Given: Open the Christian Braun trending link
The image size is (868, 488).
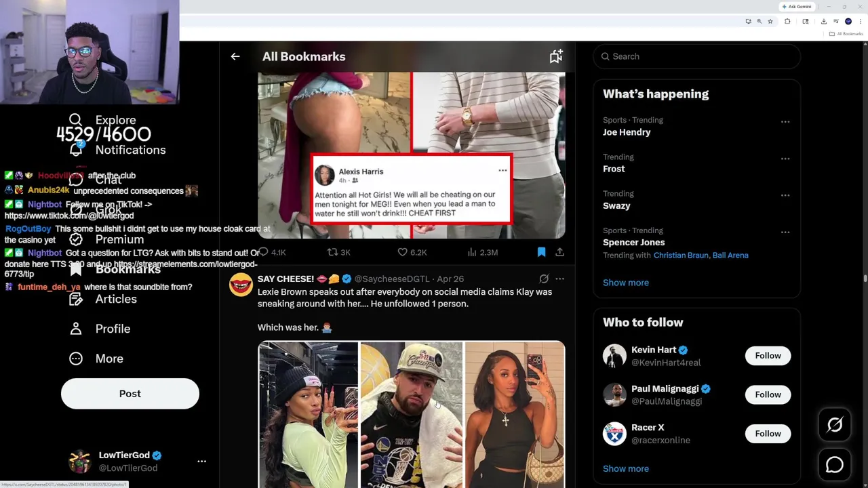Looking at the screenshot, I should coord(681,256).
